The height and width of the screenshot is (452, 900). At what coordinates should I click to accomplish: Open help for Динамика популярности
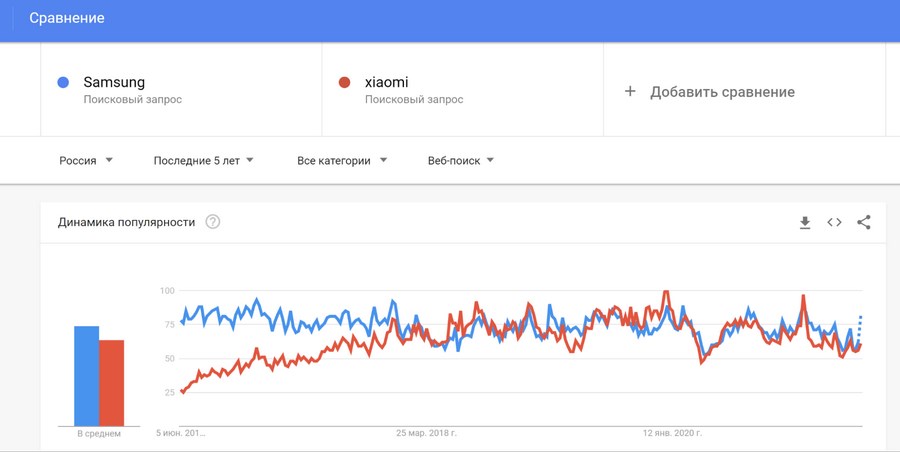(212, 222)
